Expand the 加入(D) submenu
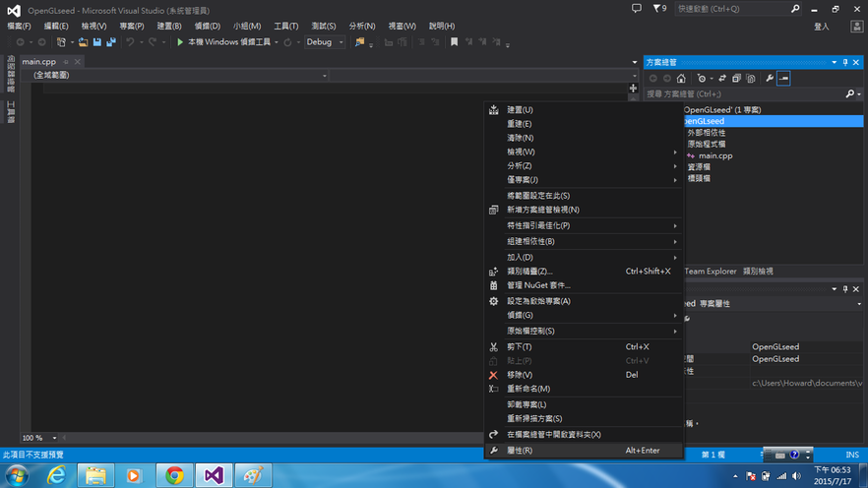The image size is (868, 488). 584,257
